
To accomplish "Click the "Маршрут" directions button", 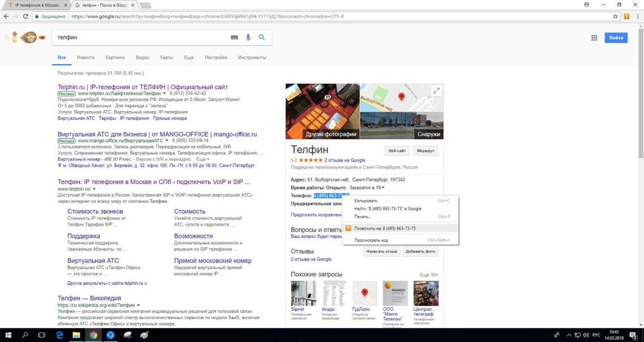I will point(426,151).
